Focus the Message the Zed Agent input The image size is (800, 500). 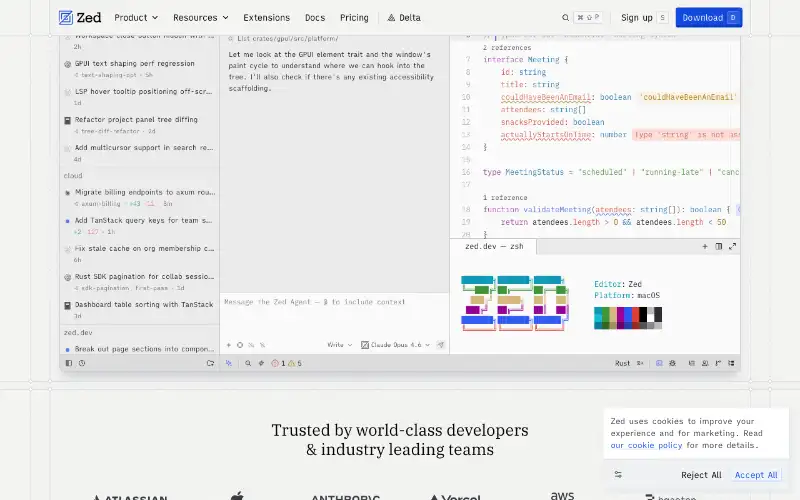point(334,302)
